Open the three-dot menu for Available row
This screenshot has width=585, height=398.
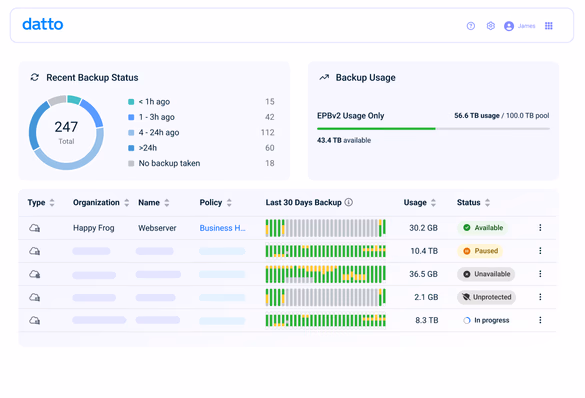[540, 228]
